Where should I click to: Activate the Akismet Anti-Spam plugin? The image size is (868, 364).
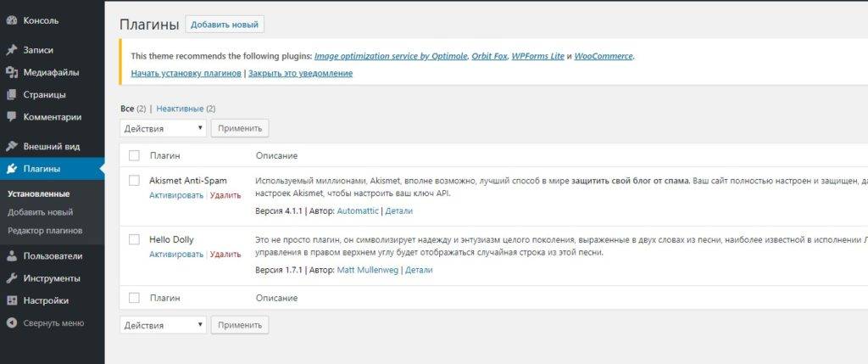(176, 195)
